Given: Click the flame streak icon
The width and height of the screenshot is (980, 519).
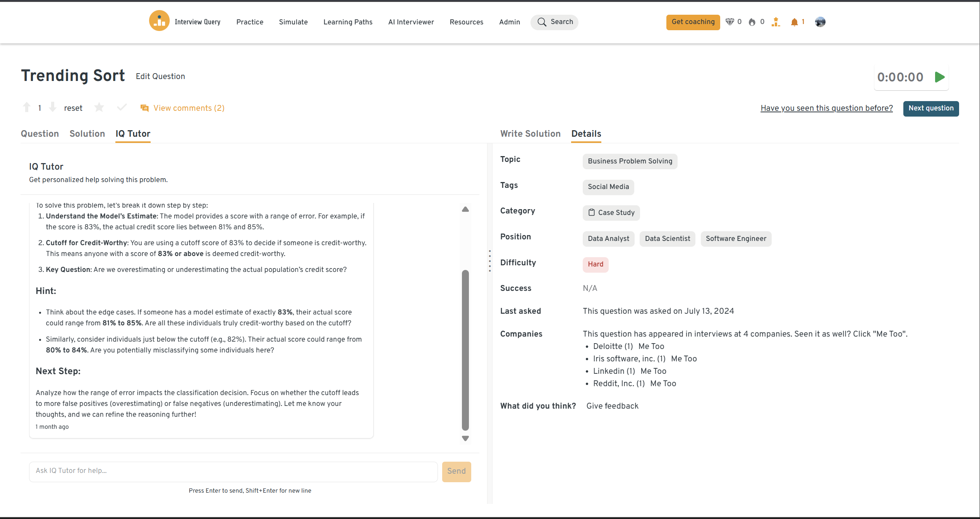Looking at the screenshot, I should [x=752, y=22].
